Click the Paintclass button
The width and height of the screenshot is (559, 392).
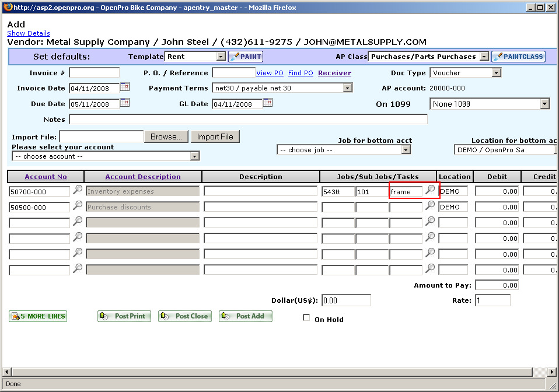[518, 57]
